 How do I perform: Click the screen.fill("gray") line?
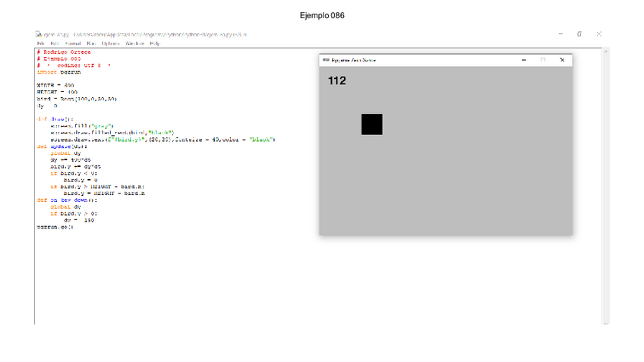tap(82, 126)
